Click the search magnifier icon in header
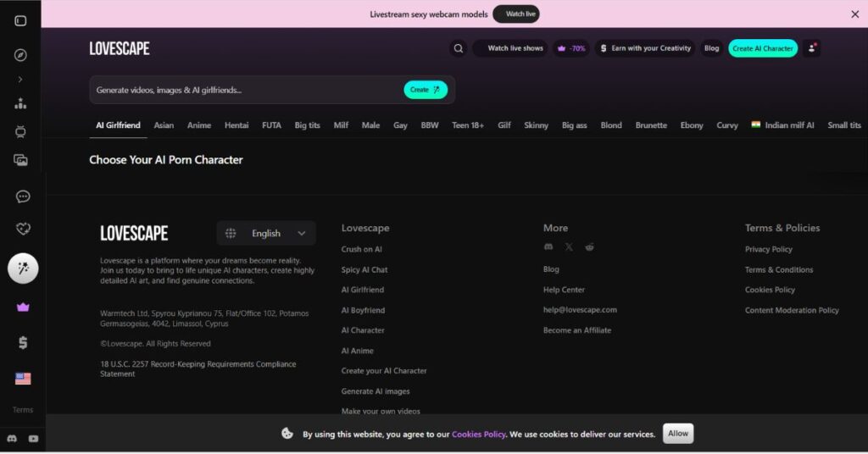Screen dimensions: 868x454 459,48
